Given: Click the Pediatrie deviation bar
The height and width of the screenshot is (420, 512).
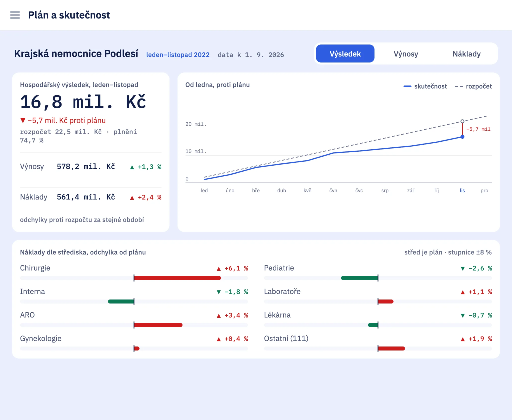Looking at the screenshot, I should (x=359, y=278).
